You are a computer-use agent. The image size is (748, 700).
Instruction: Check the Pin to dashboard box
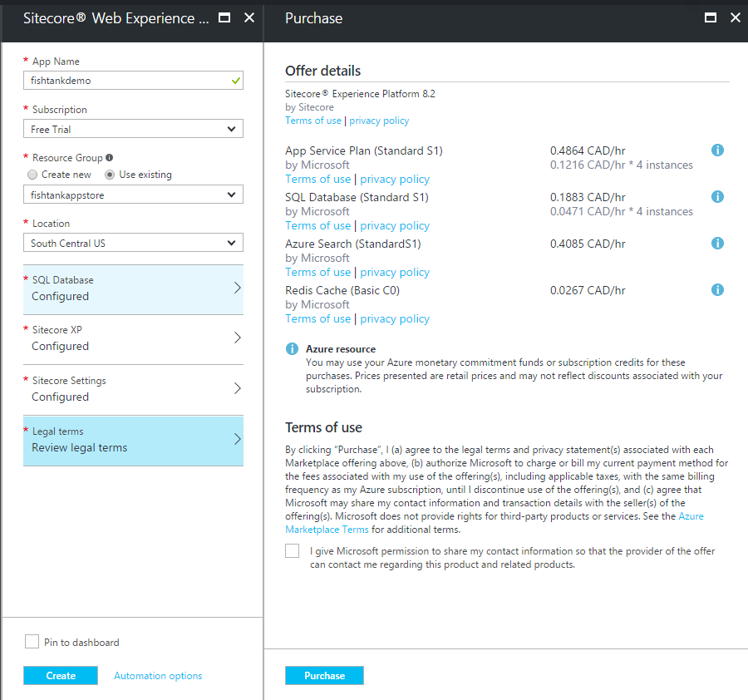[32, 642]
